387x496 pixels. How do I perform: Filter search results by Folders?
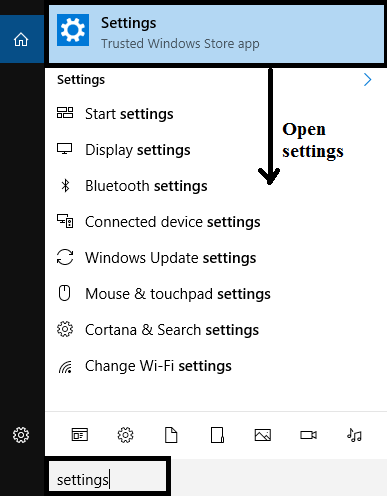point(217,435)
